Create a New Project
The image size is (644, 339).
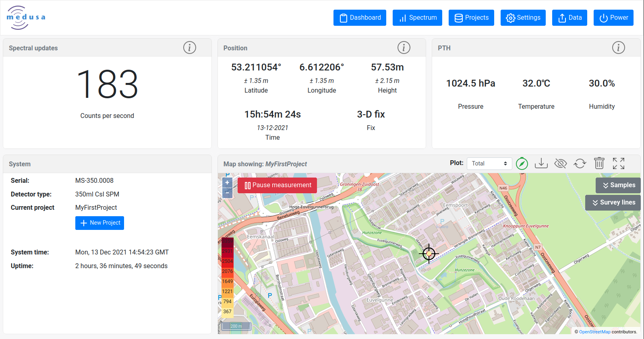99,223
